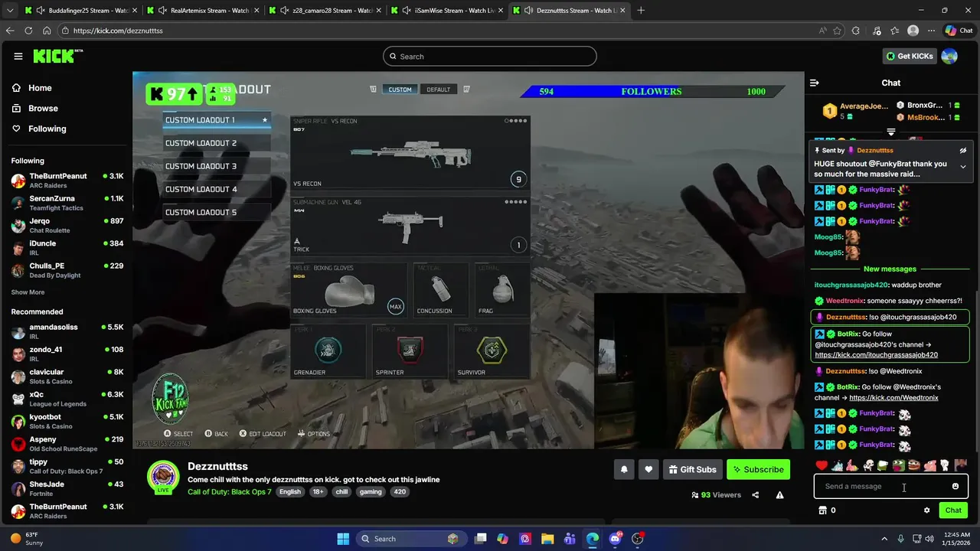The width and height of the screenshot is (980, 551).
Task: Open Jerqo channel
Action: point(67,226)
